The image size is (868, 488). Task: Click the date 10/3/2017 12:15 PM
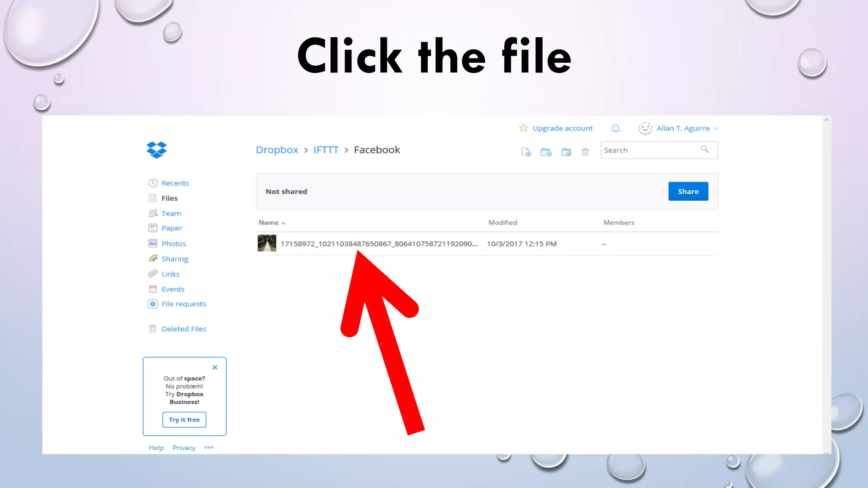[522, 244]
